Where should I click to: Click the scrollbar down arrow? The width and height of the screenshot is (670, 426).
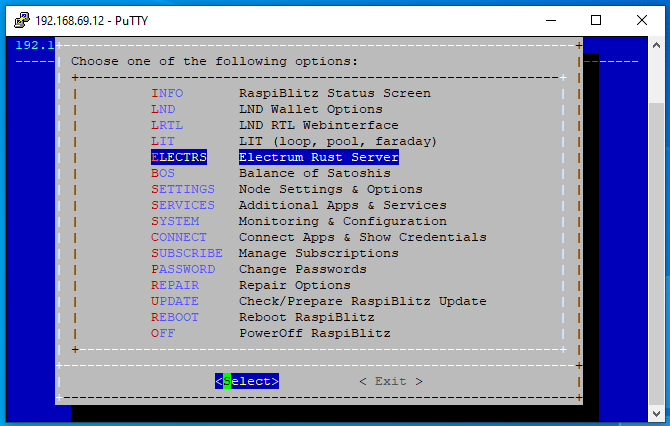click(656, 413)
